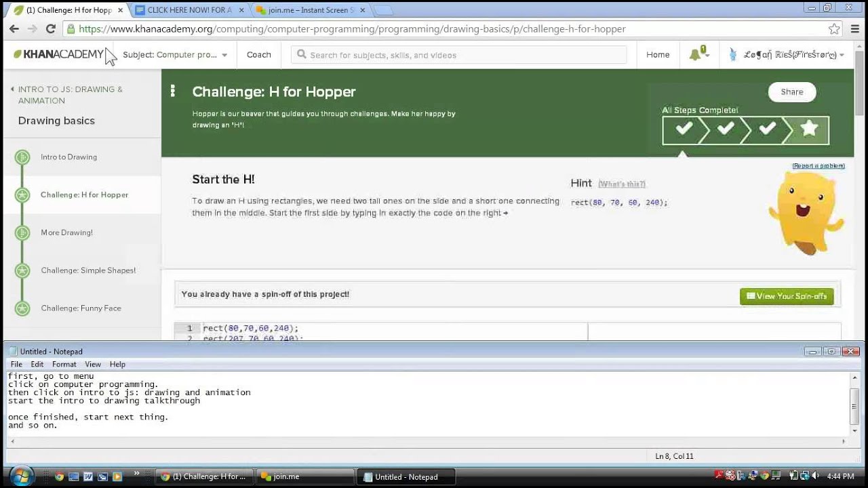Launch media player from quick launch bar
This screenshot has height=488, width=868.
117,476
